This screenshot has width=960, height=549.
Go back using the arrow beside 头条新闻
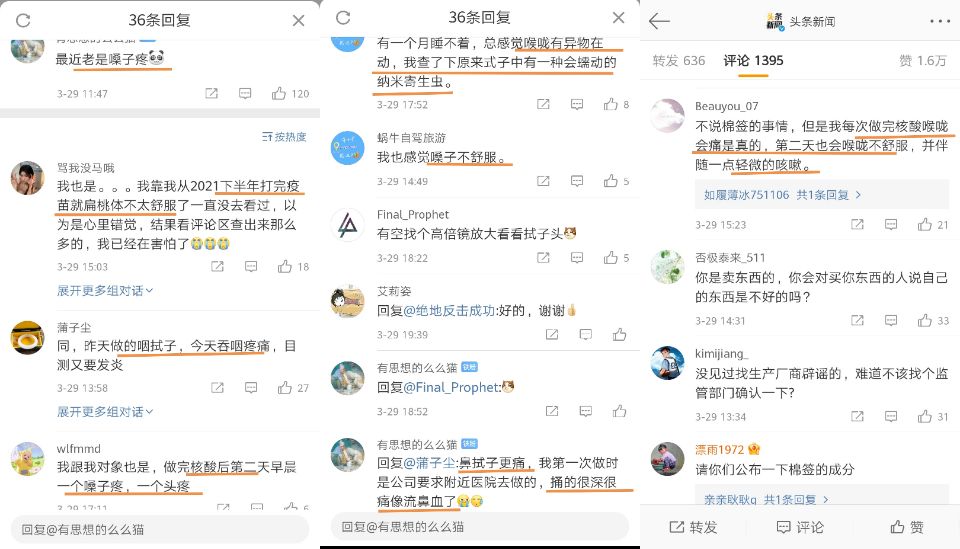pos(659,21)
